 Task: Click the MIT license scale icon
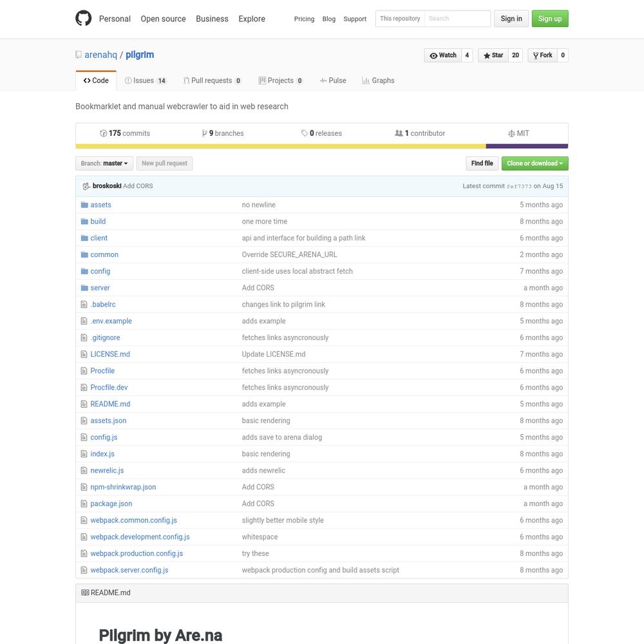pos(511,133)
